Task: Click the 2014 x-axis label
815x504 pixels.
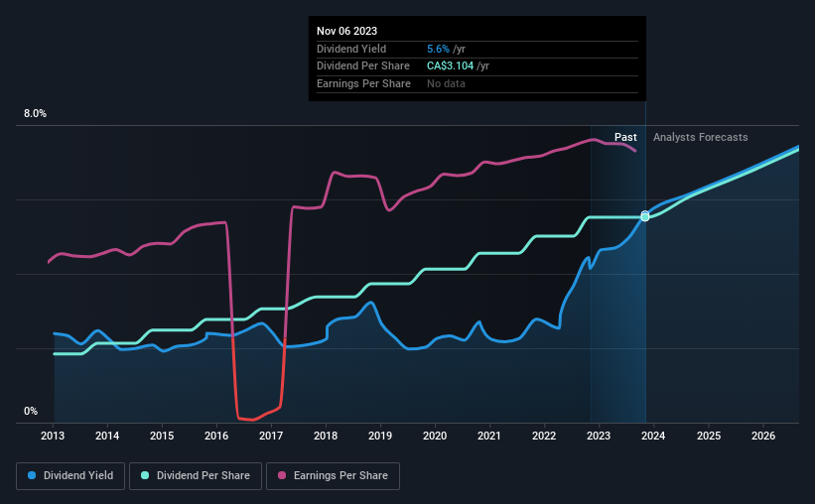Action: point(107,436)
